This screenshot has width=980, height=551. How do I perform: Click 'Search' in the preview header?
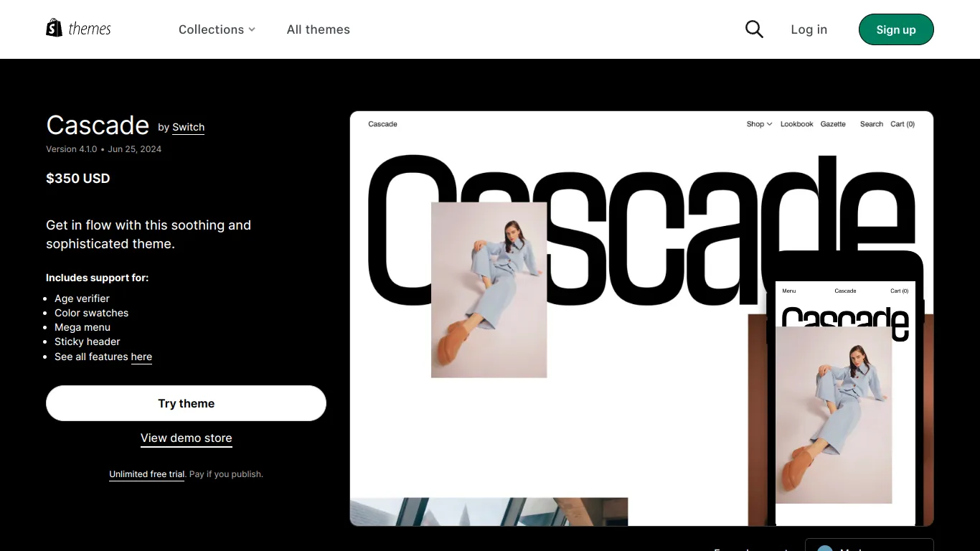[x=872, y=124]
